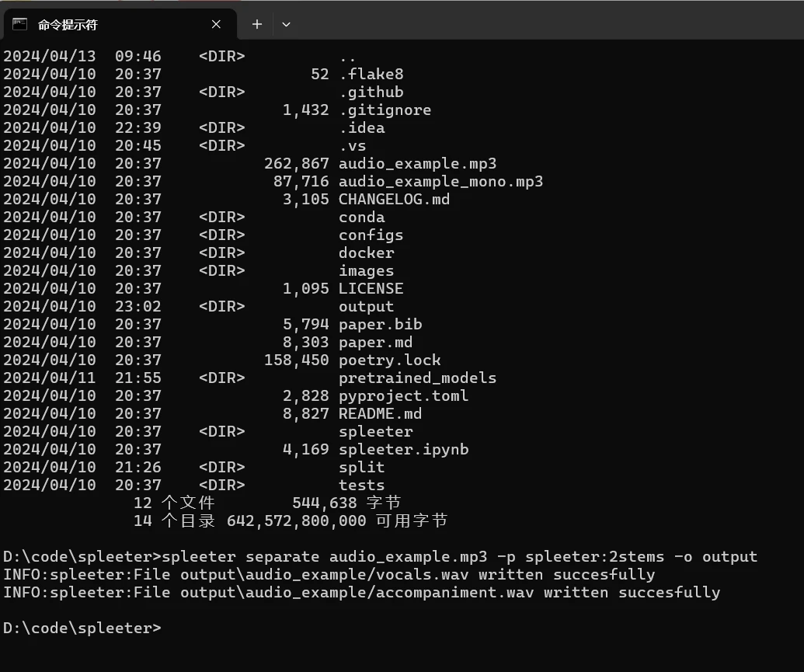Click the pretrained_models directory name
804x672 pixels.
tap(417, 378)
